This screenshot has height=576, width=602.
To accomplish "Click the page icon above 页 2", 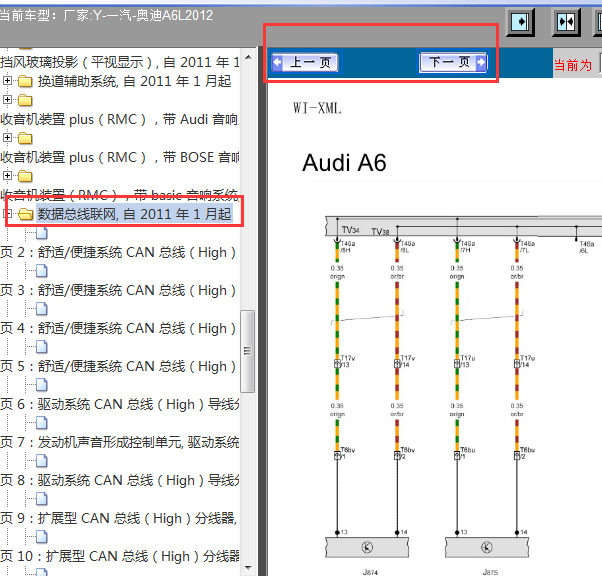I will (41, 233).
